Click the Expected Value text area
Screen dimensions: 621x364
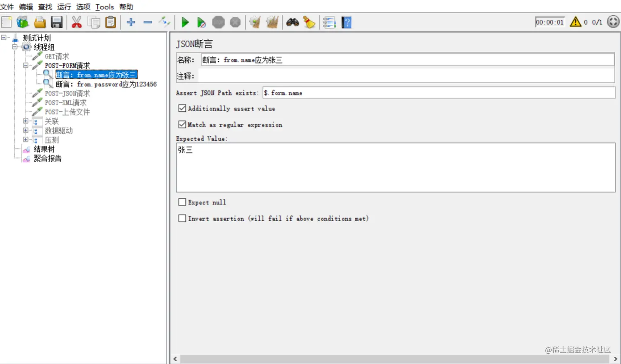396,167
